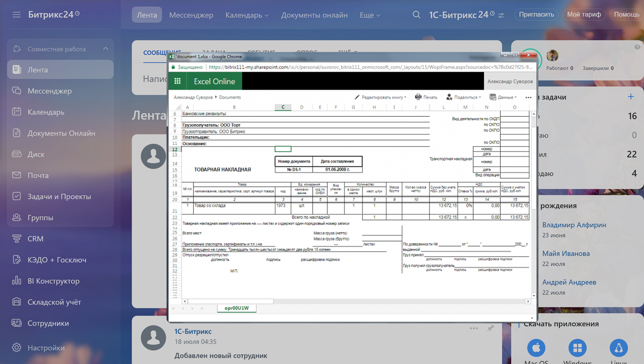Switch to the Лента top tab
The width and height of the screenshot is (644, 364).
click(147, 15)
